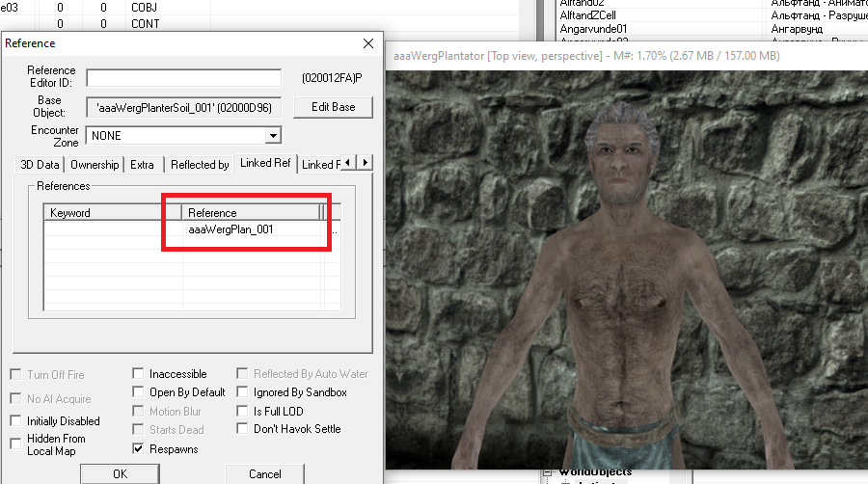Switch to the 3D Data tab
Viewport: 868px width, 484px height.
point(40,164)
